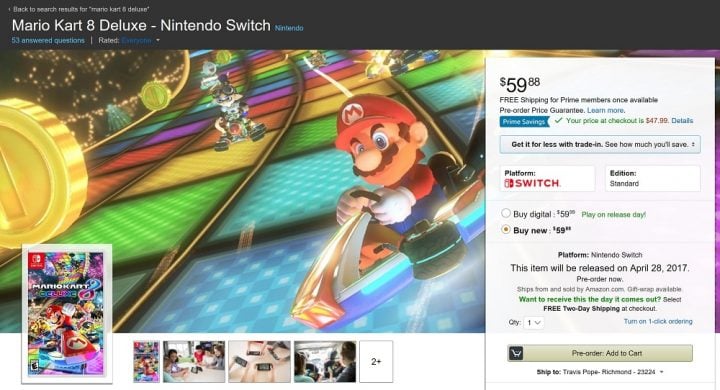Choose the Standard edition option
Viewport: 720px width, 390px height.
tap(652, 178)
